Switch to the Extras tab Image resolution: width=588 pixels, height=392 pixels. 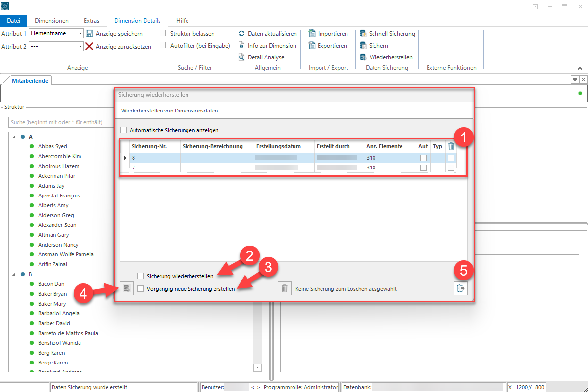[91, 20]
